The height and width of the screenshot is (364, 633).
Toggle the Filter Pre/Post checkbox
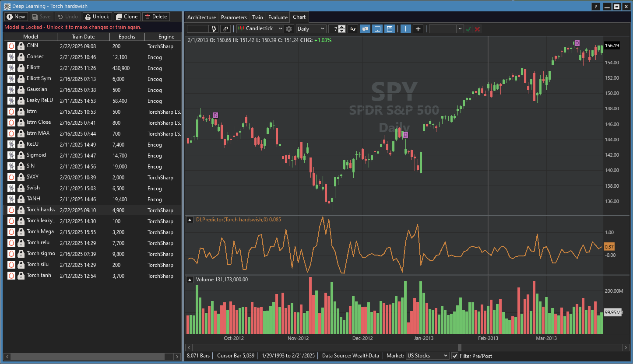click(455, 356)
